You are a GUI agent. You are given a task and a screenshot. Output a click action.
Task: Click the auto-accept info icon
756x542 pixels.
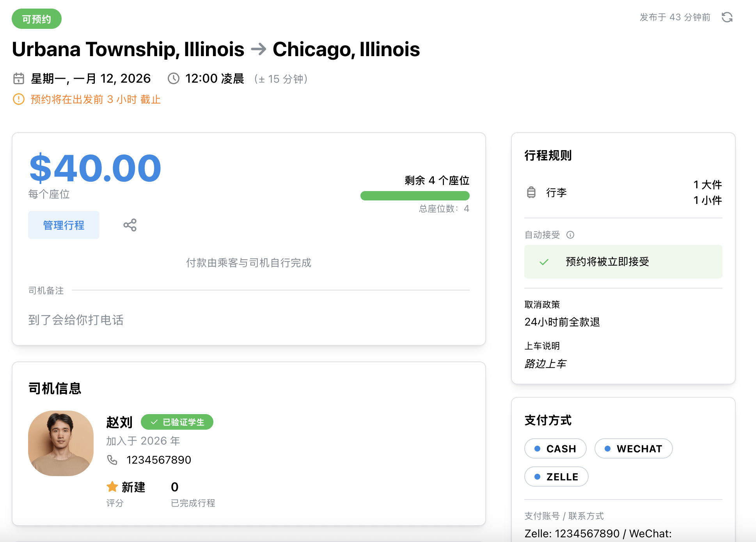[x=570, y=235]
